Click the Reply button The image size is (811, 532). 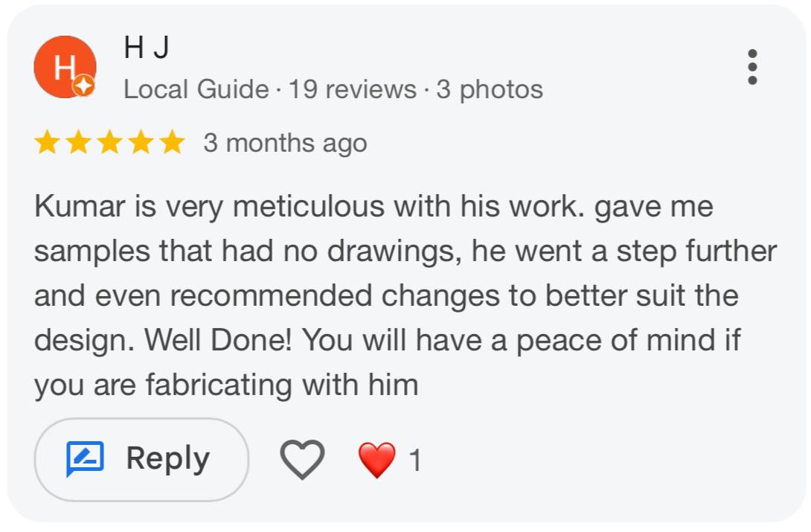(x=141, y=459)
